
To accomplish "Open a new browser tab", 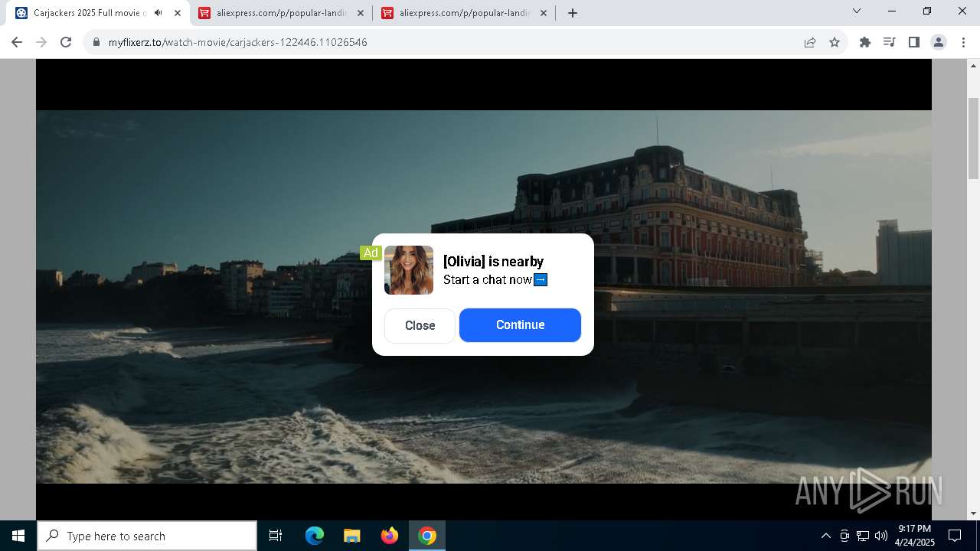I will [x=572, y=13].
